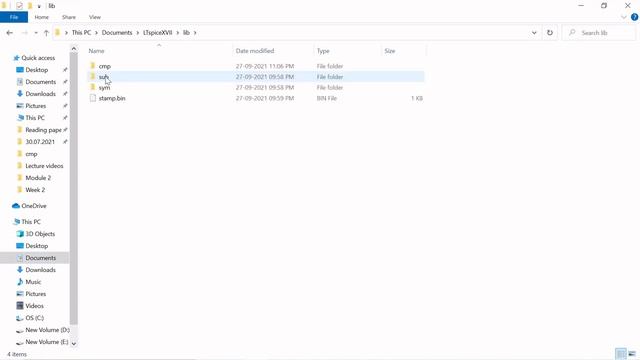640x360 pixels.
Task: Click the stamp.bin size cell '1 KB'
Action: (417, 98)
